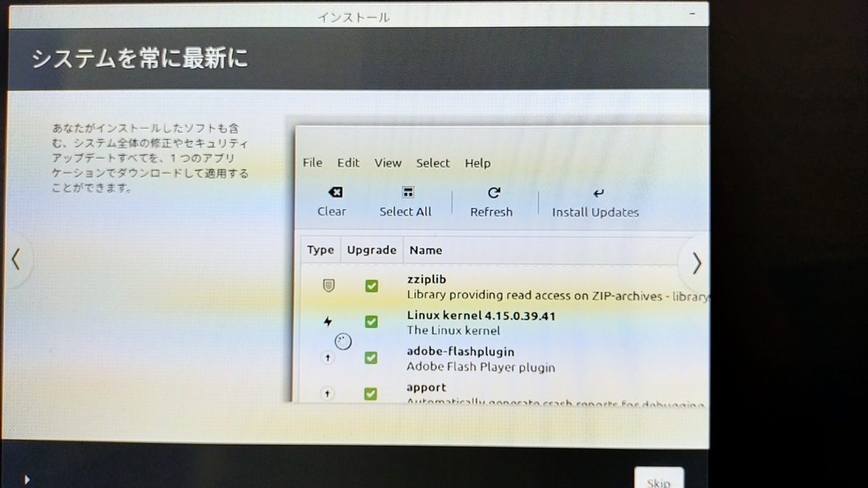Go to previous slide with left chevron
The height and width of the screenshot is (488, 868).
(16, 260)
